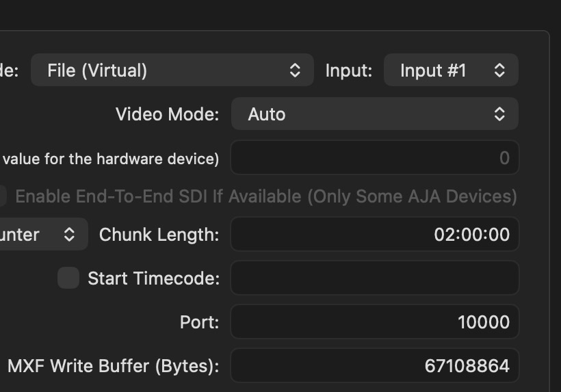The image size is (561, 392).
Task: Click chevron arrows left of Chunk Length
Action: point(69,235)
